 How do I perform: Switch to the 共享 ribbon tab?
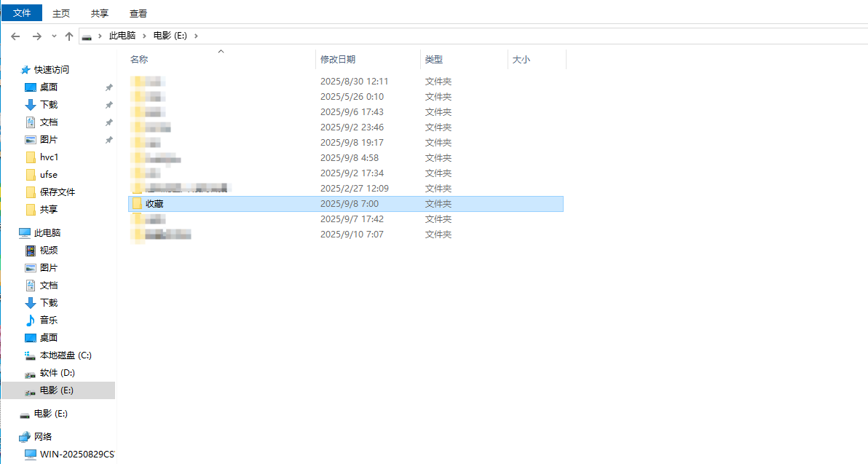pyautogui.click(x=100, y=13)
